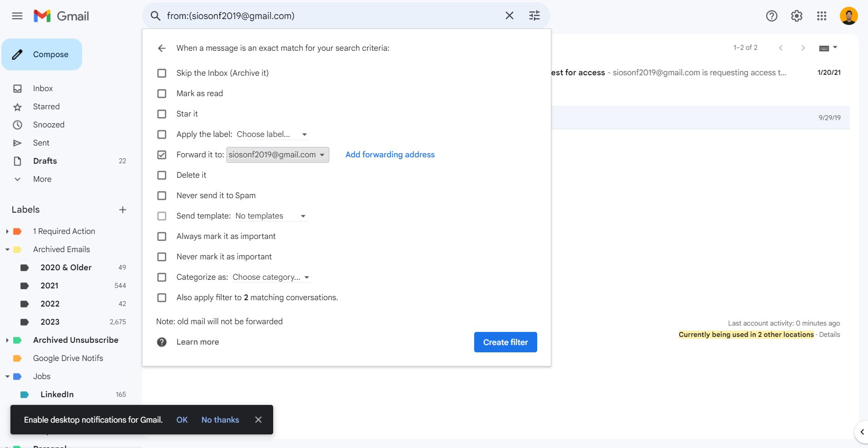Viewport: 868px width, 448px height.
Task: Open the forwarding address dropdown
Action: point(277,155)
